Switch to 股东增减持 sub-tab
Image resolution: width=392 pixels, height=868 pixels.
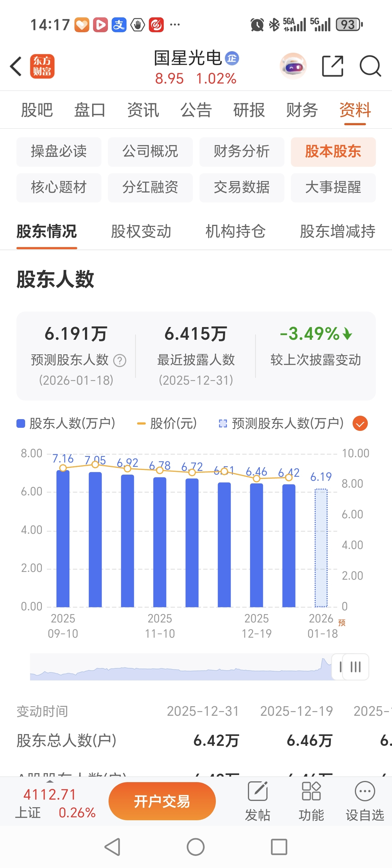[337, 232]
